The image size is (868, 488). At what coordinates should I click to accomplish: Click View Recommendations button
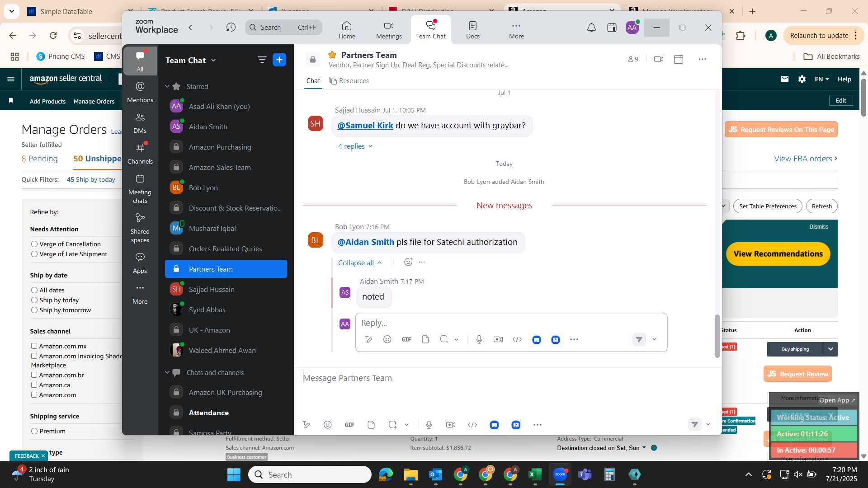tap(778, 254)
